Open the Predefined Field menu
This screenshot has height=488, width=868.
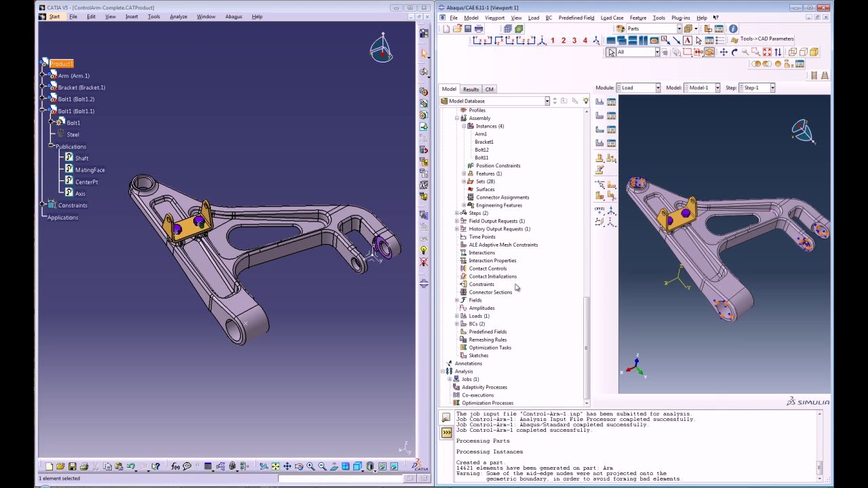(x=576, y=18)
